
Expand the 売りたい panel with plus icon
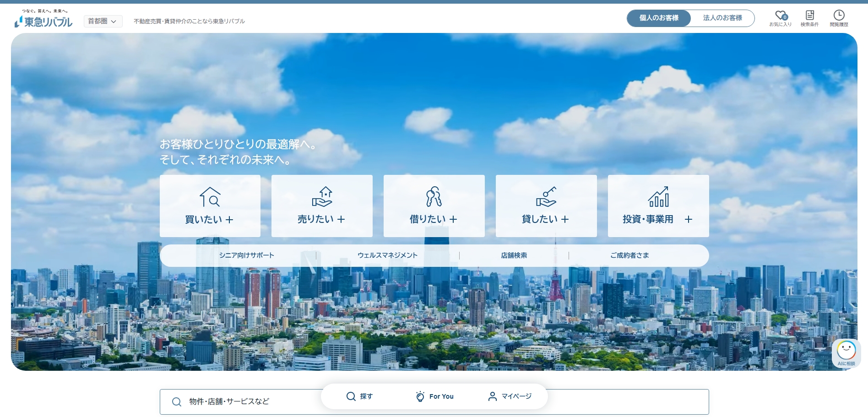[341, 219]
